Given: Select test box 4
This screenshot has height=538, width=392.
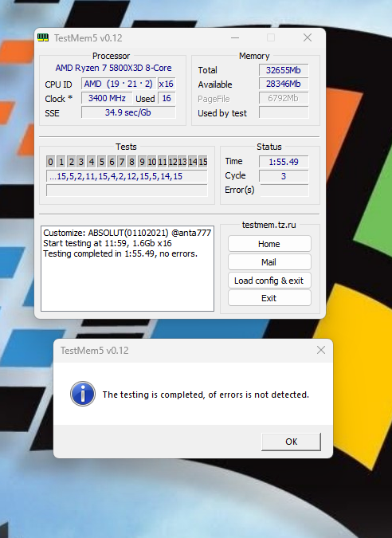Looking at the screenshot, I should [91, 162].
